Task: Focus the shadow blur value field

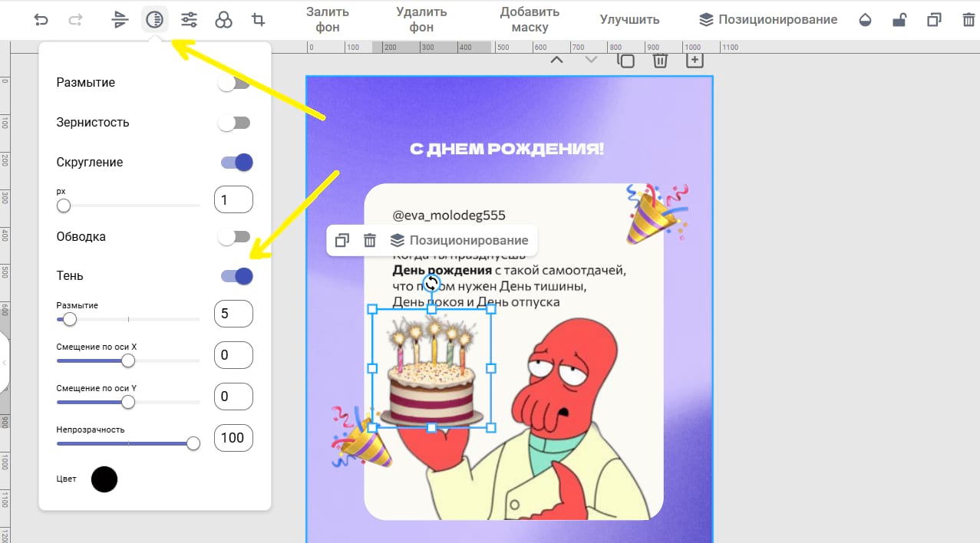Action: click(x=233, y=314)
